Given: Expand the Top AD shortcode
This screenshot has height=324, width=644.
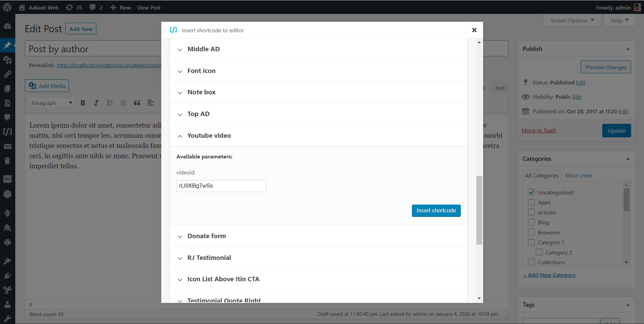Looking at the screenshot, I should tap(318, 114).
